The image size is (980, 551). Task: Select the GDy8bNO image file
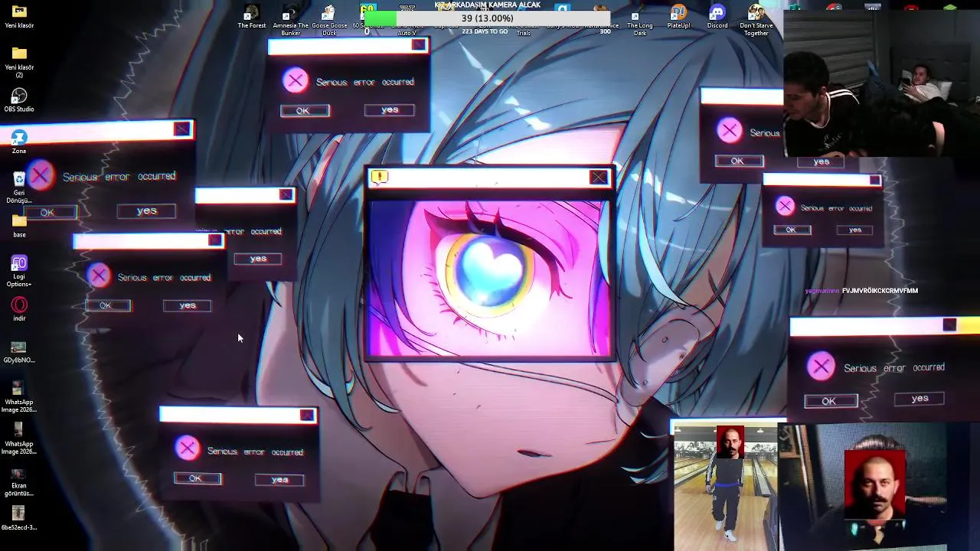(19, 352)
